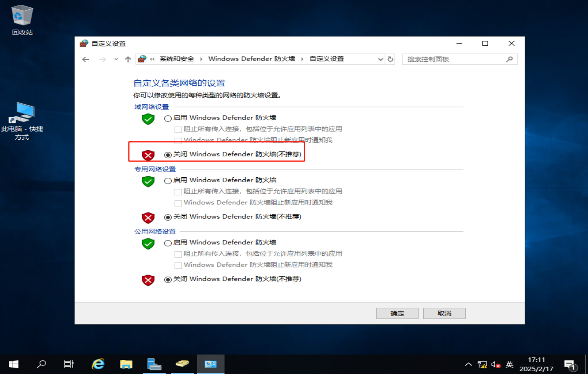Expand the address bar history dropdown
This screenshot has width=588, height=374.
(380, 59)
